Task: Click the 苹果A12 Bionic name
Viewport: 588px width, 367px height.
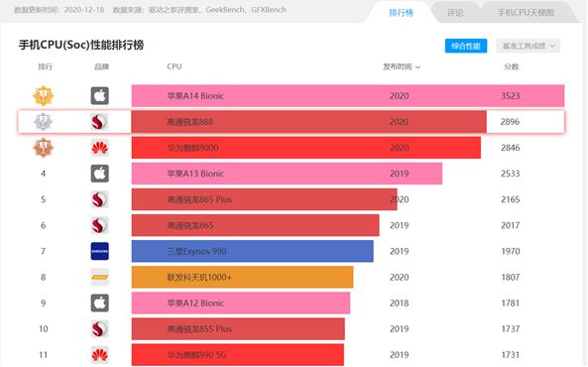Action: pos(195,303)
